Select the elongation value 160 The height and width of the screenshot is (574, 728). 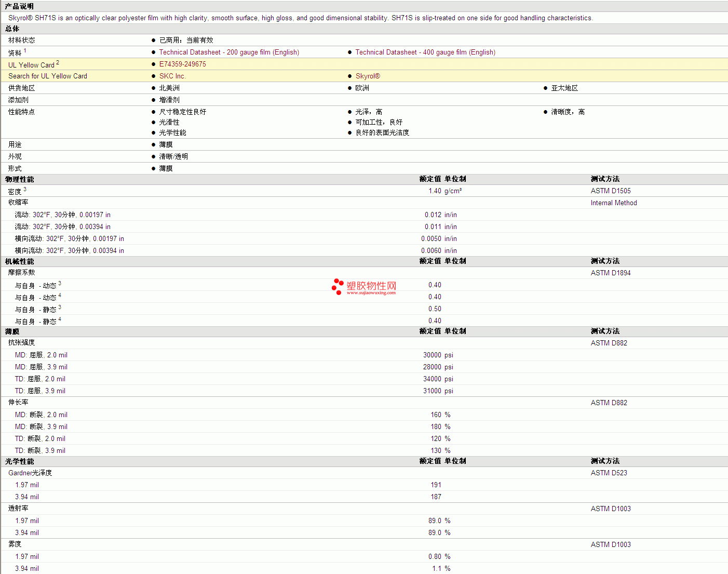[436, 415]
